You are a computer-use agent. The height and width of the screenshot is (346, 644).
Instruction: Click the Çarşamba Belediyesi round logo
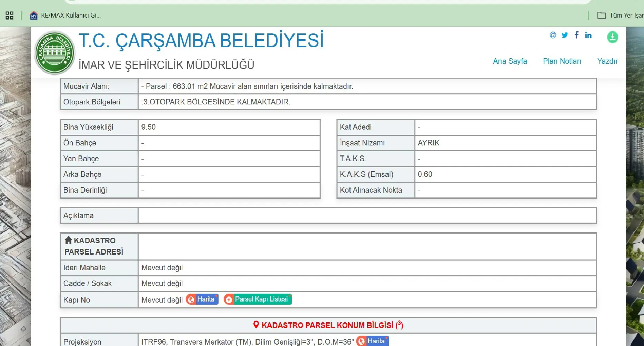pos(55,53)
